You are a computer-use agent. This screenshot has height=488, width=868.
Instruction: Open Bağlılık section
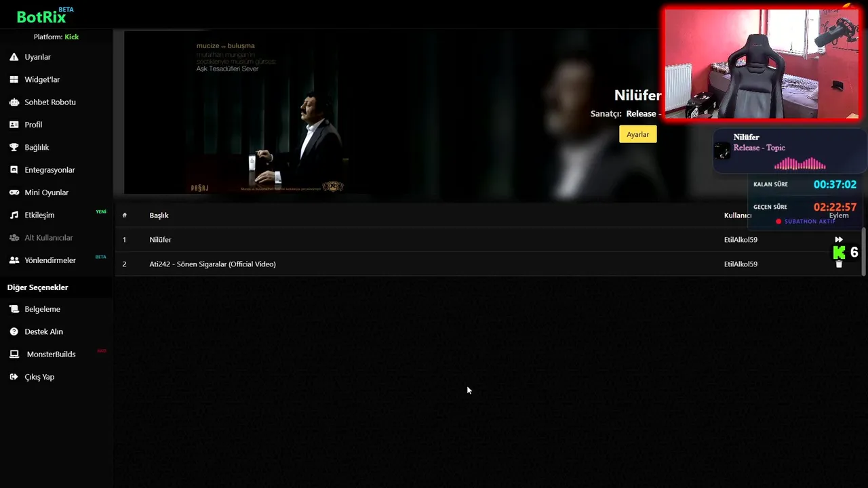click(37, 147)
